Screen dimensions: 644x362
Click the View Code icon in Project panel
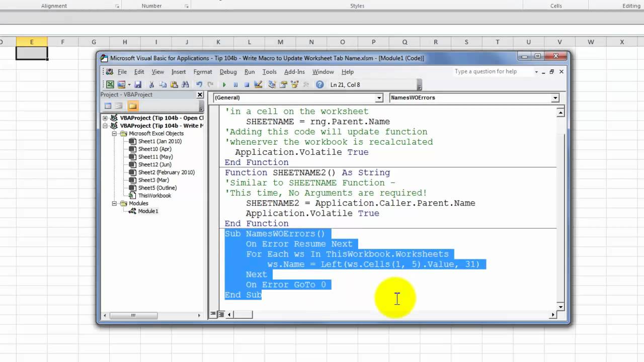tap(108, 106)
